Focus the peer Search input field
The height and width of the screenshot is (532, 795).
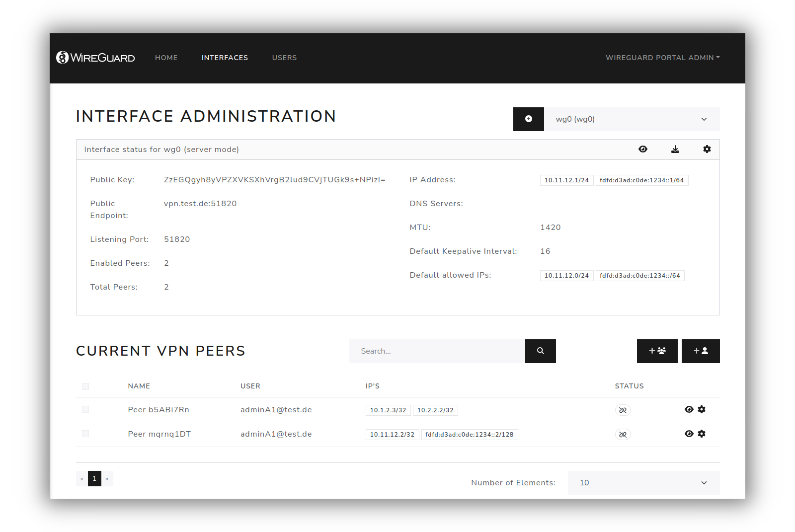(437, 351)
